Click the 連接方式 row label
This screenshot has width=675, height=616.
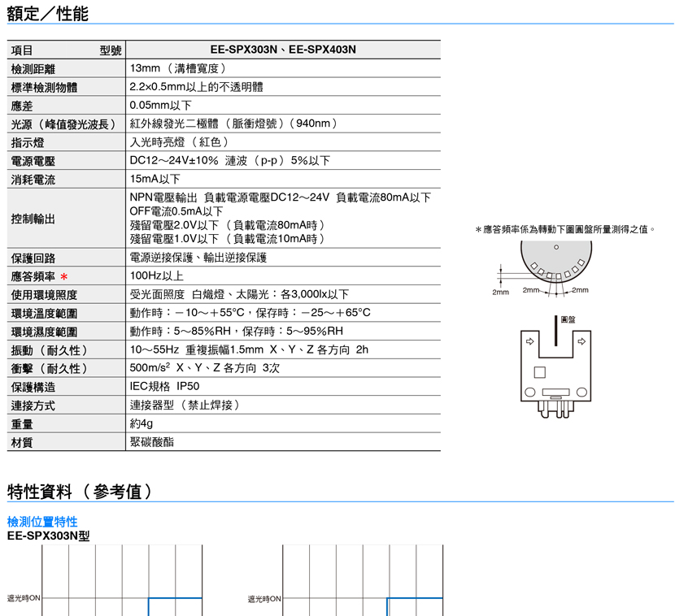(x=33, y=406)
